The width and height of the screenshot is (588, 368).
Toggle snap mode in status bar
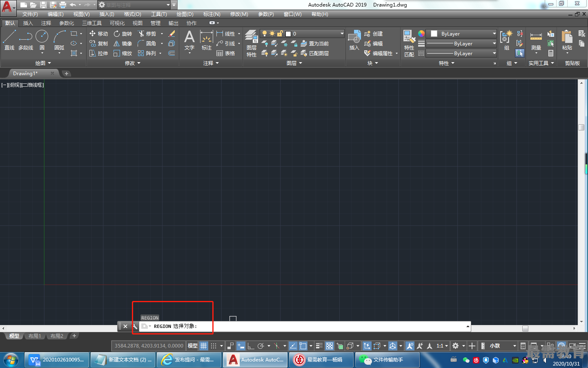(214, 346)
